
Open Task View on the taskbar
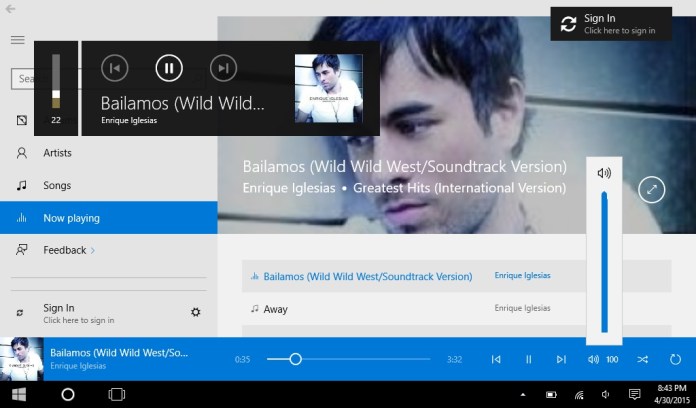click(117, 394)
